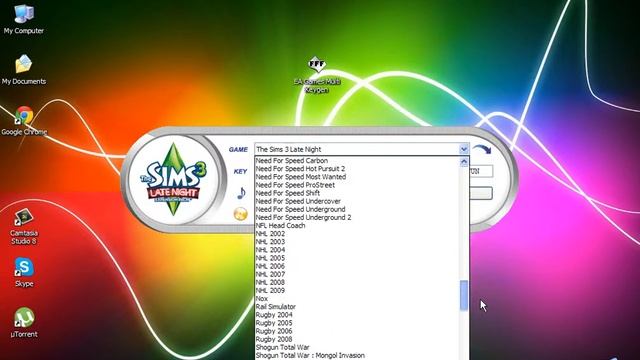Click The Sims 3 Late Night logo
Viewport: 640px width, 360px height.
[173, 179]
